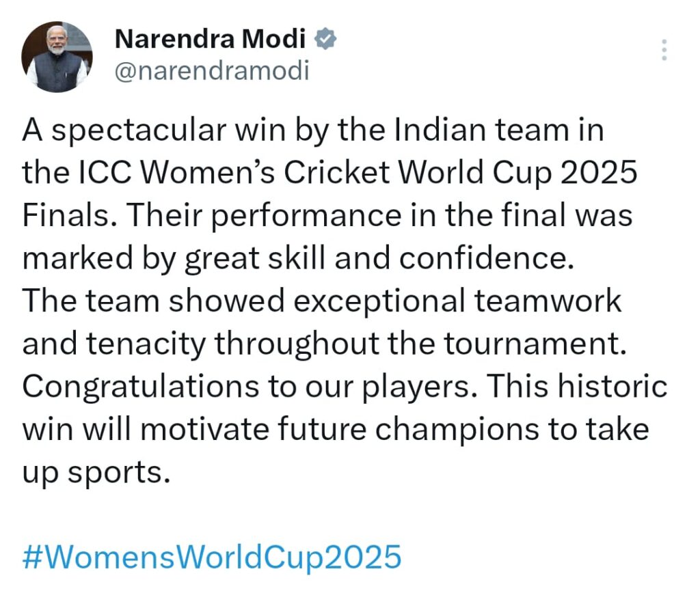Open the tweet's three-dot more options menu

point(664,50)
